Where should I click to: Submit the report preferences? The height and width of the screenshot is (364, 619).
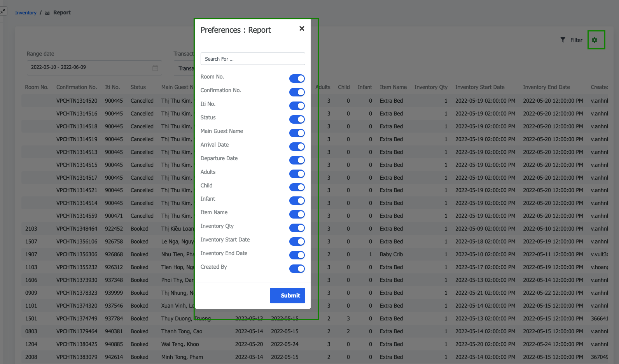click(287, 296)
